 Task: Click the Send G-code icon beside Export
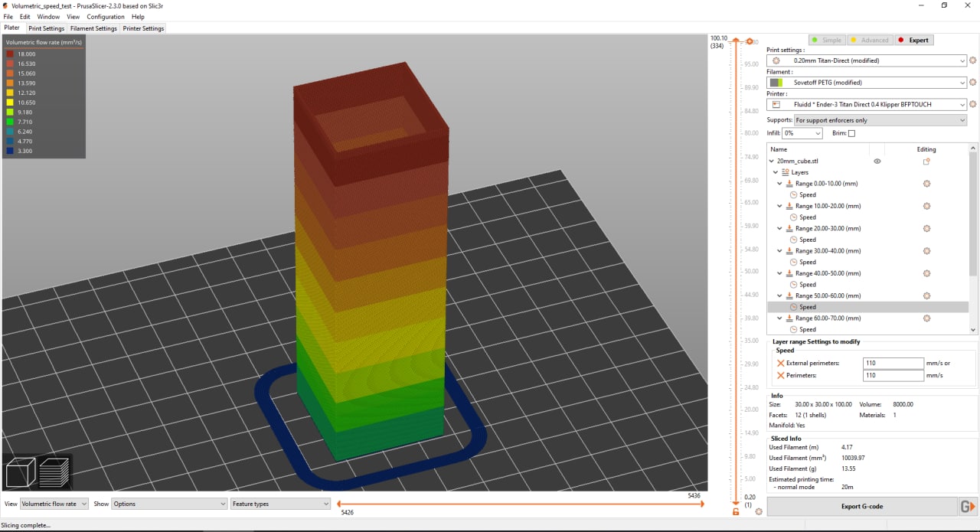(x=968, y=506)
